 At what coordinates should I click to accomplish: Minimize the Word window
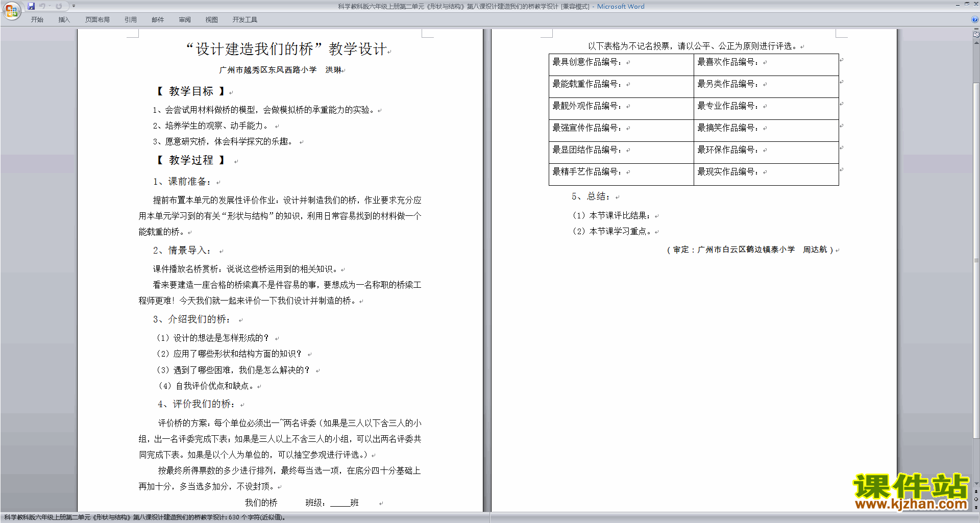[x=958, y=5]
